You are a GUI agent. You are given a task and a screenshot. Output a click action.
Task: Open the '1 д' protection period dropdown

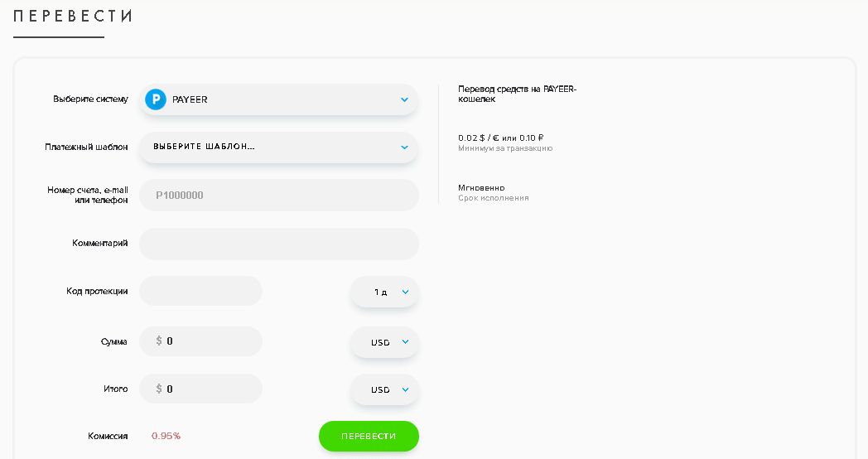tap(383, 292)
